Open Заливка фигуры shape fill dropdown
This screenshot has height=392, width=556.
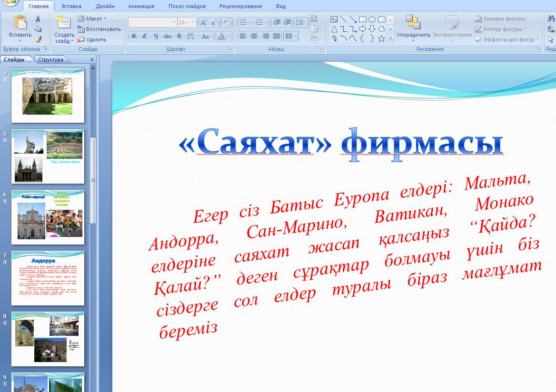[503, 19]
